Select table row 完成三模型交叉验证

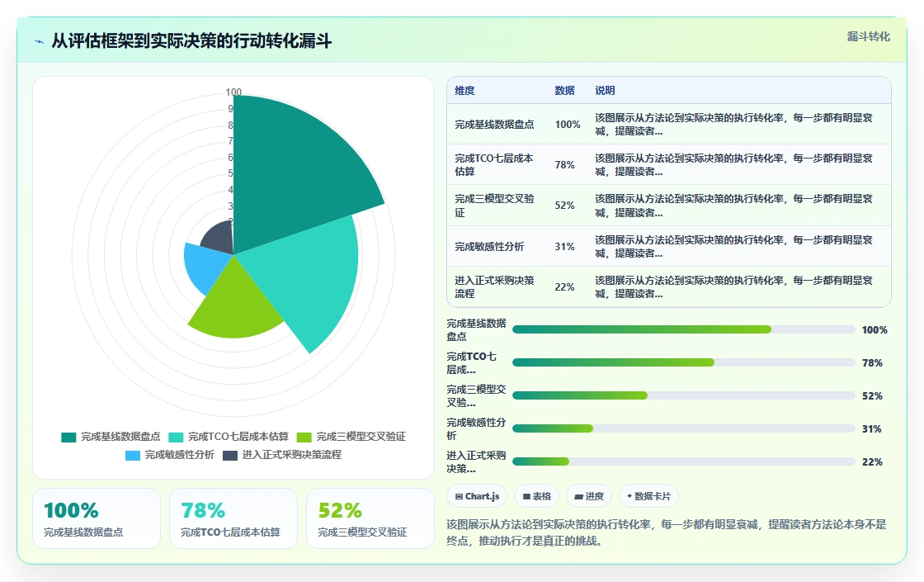point(669,206)
